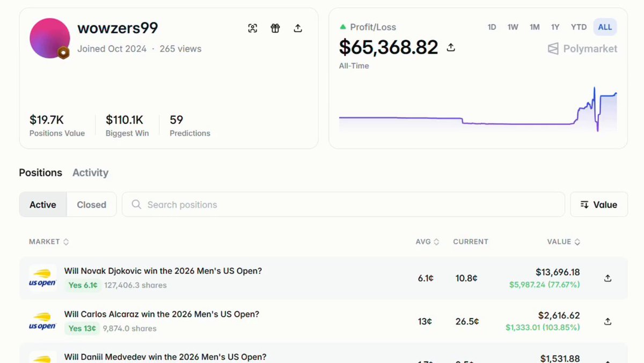Image resolution: width=644 pixels, height=363 pixels.
Task: Open the Carlos Alcaraz US Open market
Action: point(162,314)
